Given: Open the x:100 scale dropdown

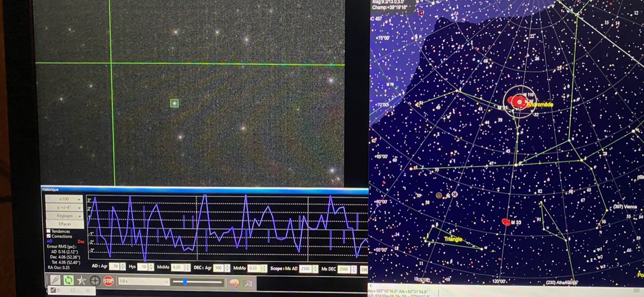Looking at the screenshot, I should click(64, 199).
